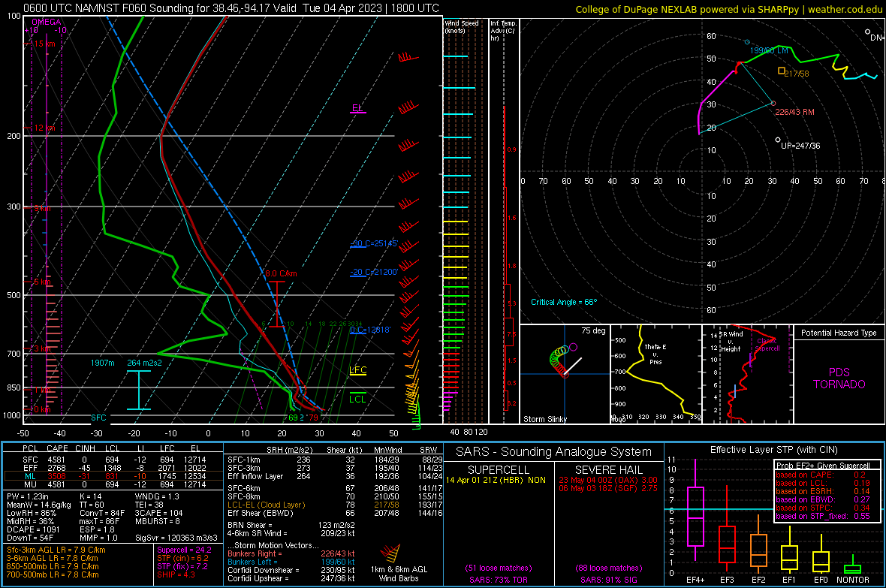The width and height of the screenshot is (886, 588).
Task: Click the yellow LFC level label
Action: (358, 371)
